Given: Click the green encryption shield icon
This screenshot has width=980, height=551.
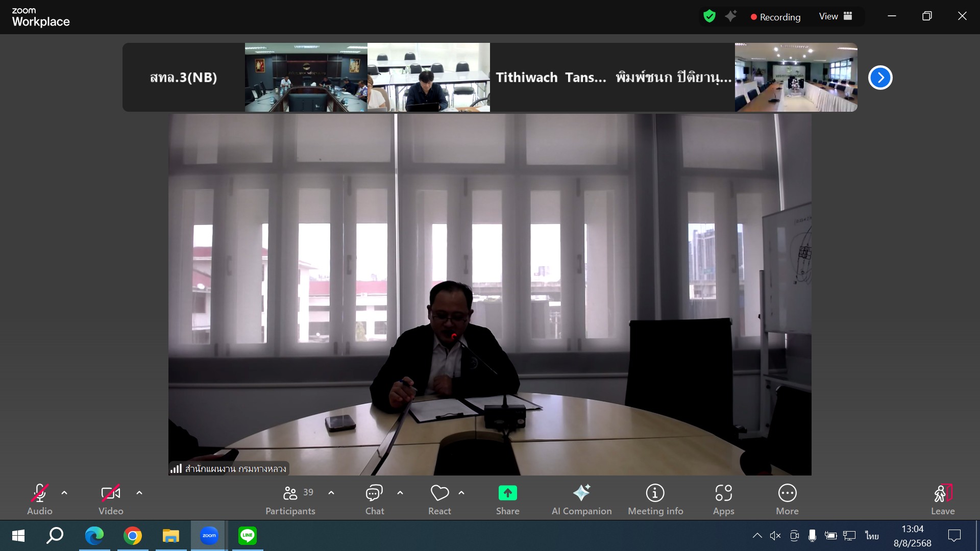Looking at the screenshot, I should (709, 16).
